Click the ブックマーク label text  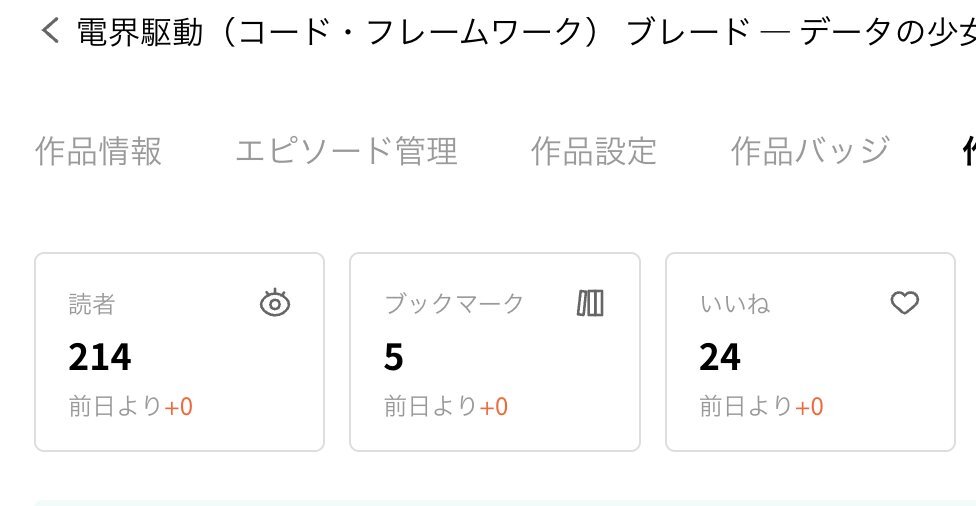click(x=454, y=304)
